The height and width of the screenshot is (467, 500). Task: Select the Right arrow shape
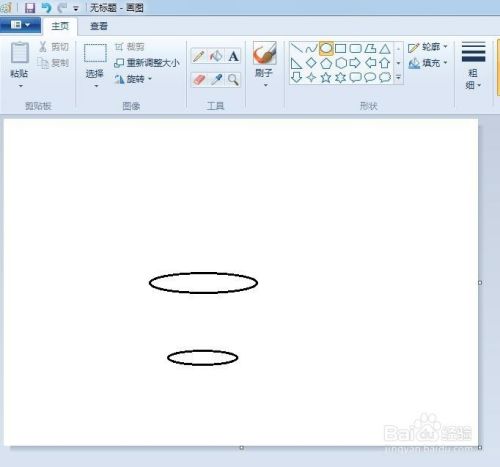pyautogui.click(x=355, y=63)
